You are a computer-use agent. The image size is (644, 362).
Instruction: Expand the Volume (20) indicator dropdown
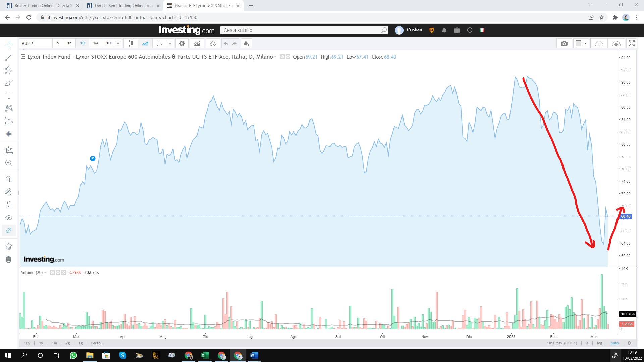pos(45,273)
